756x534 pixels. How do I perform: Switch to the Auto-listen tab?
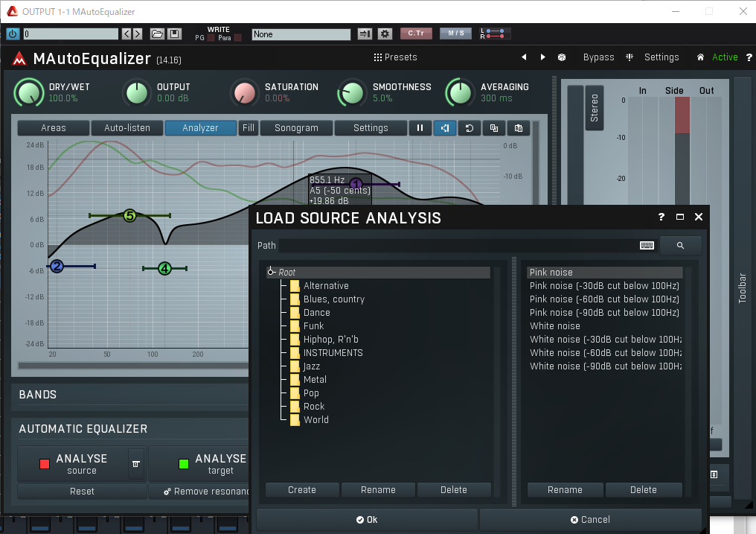click(x=127, y=128)
